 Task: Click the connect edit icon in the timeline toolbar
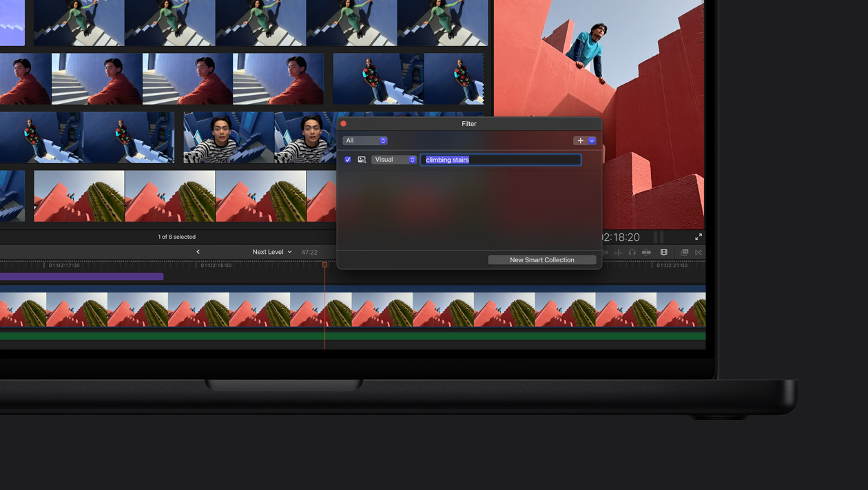click(606, 253)
